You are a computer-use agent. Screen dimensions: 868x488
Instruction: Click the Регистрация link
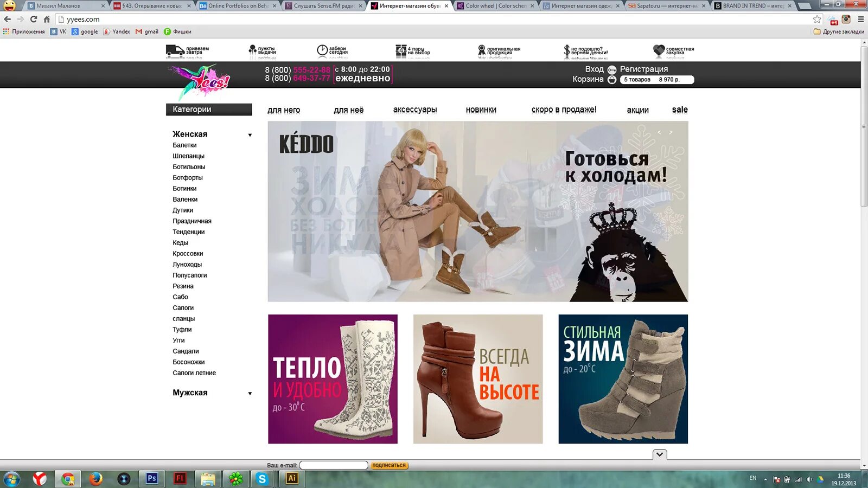(x=644, y=69)
